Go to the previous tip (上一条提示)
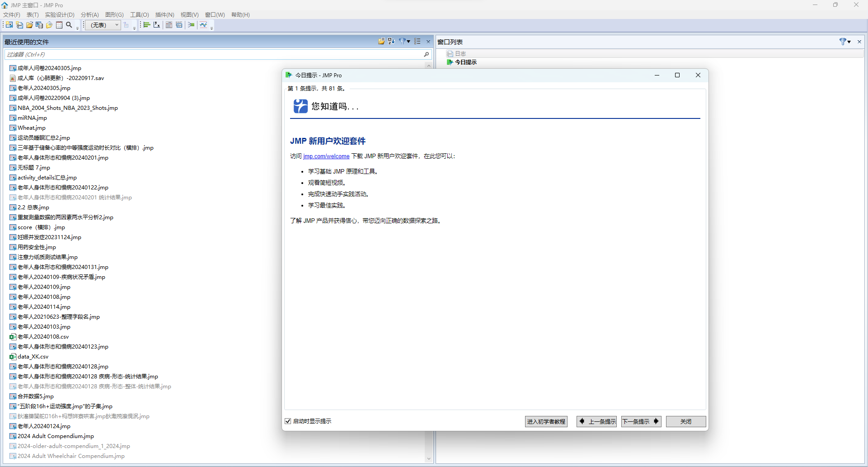Viewport: 868px width, 467px height. point(597,421)
